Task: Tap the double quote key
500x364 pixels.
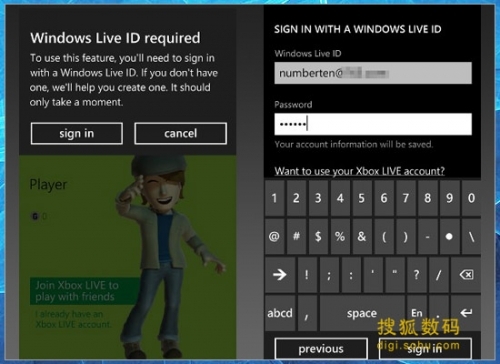Action: point(395,275)
